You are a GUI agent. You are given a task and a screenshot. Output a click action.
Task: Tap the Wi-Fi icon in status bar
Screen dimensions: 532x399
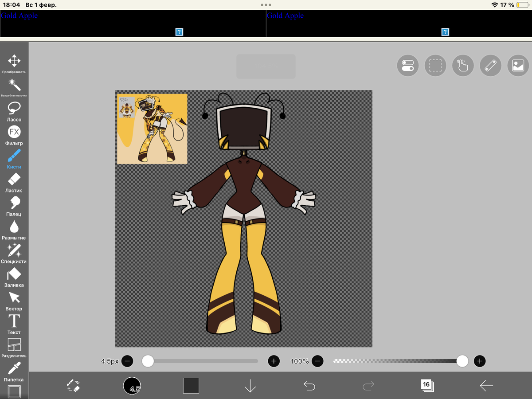495,5
